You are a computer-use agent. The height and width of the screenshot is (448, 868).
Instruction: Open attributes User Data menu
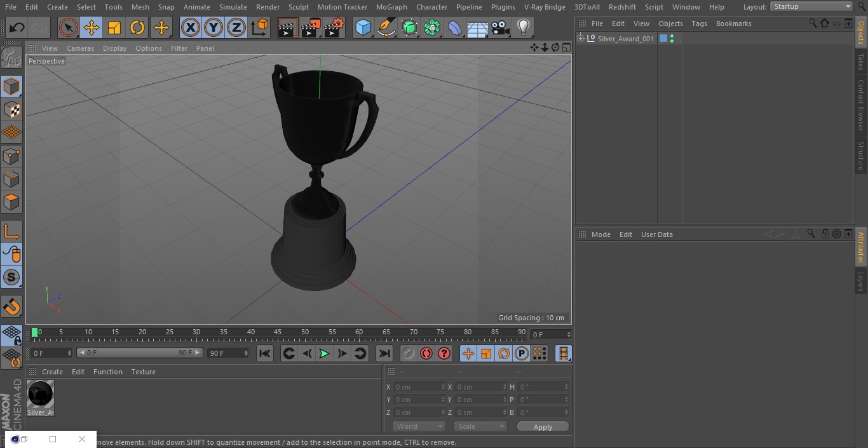tap(656, 234)
